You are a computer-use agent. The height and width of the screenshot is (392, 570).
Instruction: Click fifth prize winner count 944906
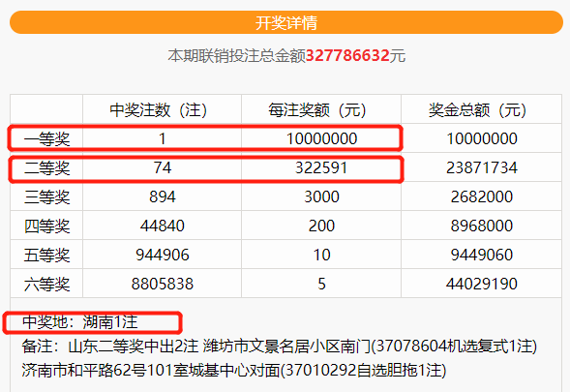(163, 255)
